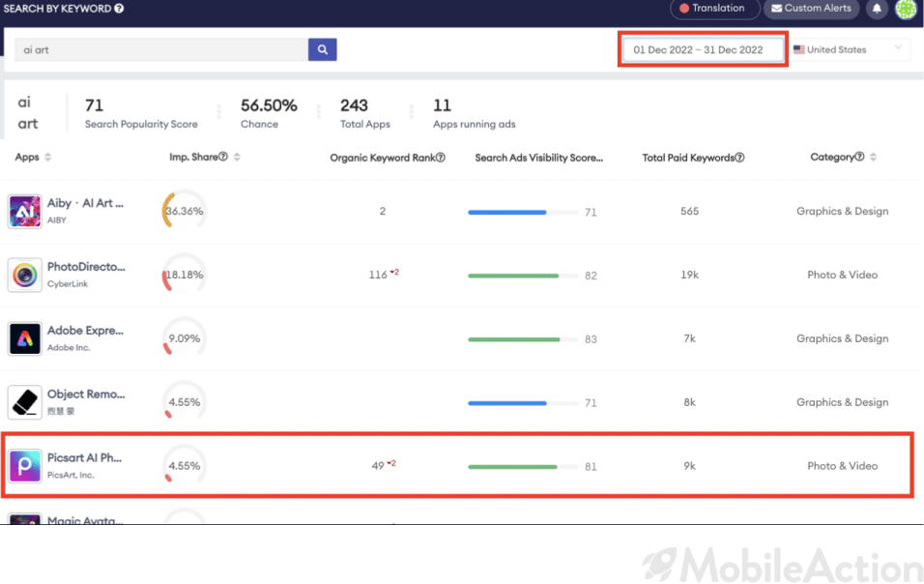The image size is (924, 584).
Task: Sort by the Category column arrows
Action: 874,157
